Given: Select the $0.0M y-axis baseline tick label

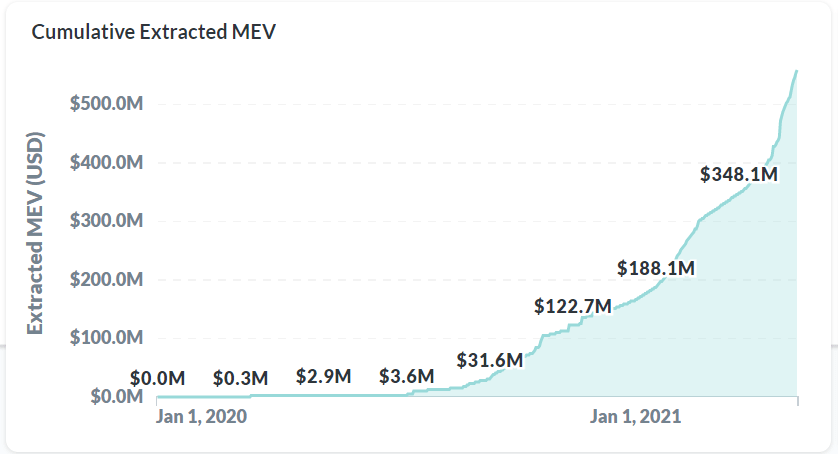Looking at the screenshot, I should point(115,397).
